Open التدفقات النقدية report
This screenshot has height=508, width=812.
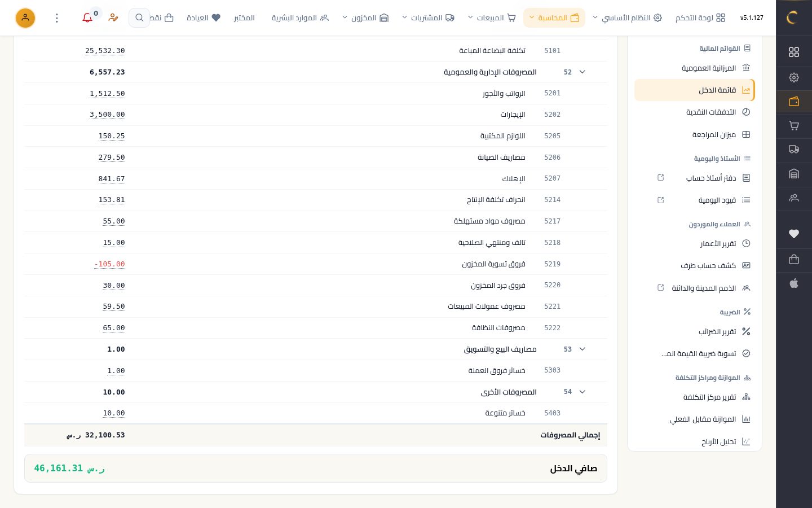coord(695,112)
